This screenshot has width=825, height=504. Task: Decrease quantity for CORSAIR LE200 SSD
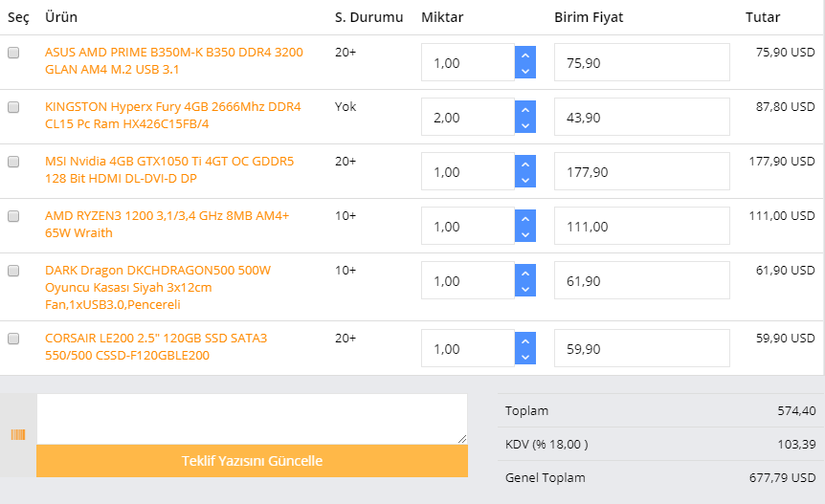[x=524, y=357]
